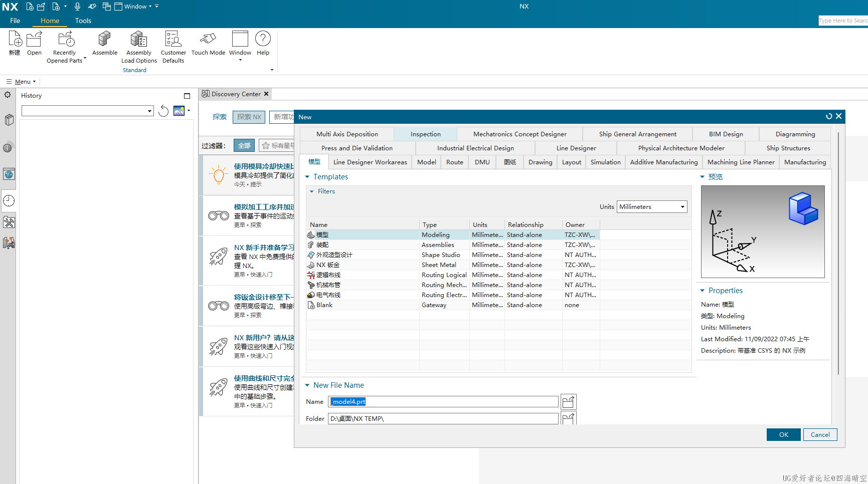868x484 pixels.
Task: Switch to the Tools ribbon tab
Action: 83,21
